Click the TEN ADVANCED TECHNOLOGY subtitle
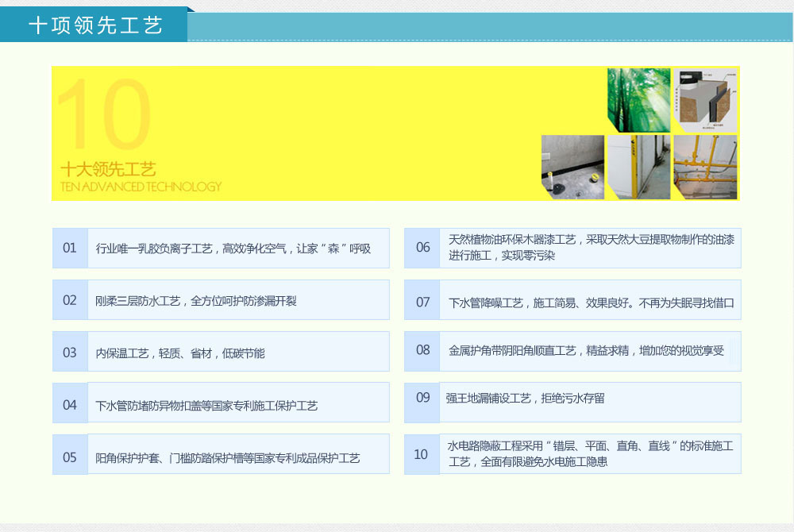794x532 pixels. click(x=141, y=187)
